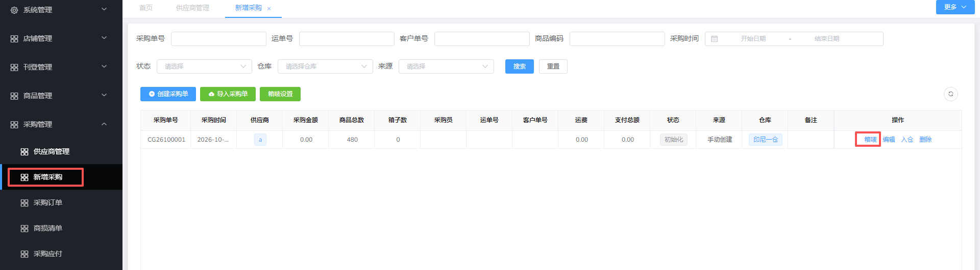Focus the 客户单号 input field
980x270 pixels.
(482, 39)
